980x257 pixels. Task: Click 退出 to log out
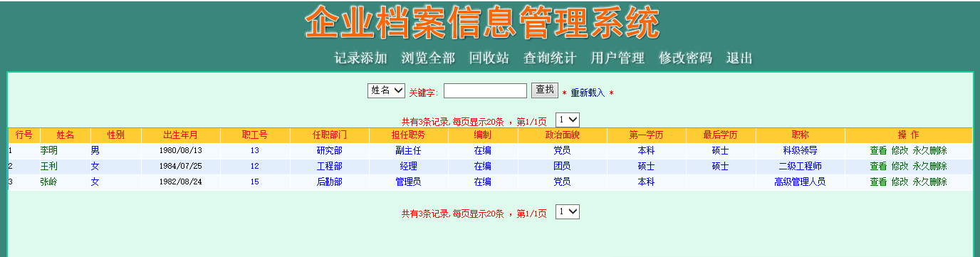(x=739, y=58)
